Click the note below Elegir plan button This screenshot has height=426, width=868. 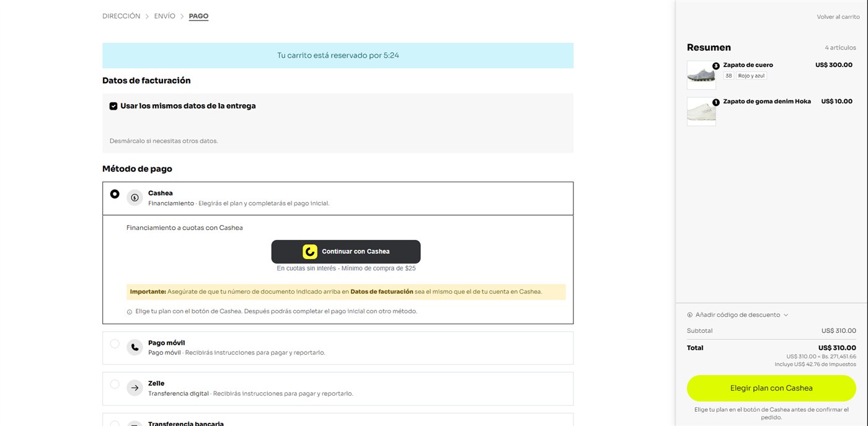[x=771, y=414]
